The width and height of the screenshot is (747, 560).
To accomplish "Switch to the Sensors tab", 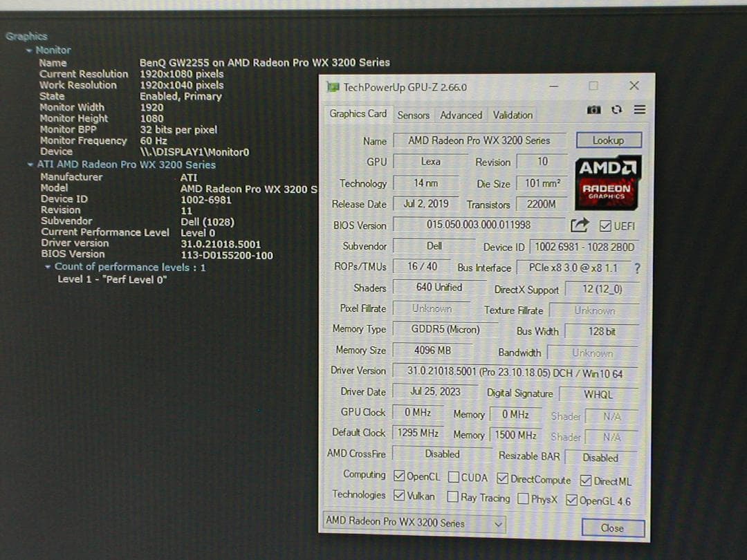I will coord(414,115).
